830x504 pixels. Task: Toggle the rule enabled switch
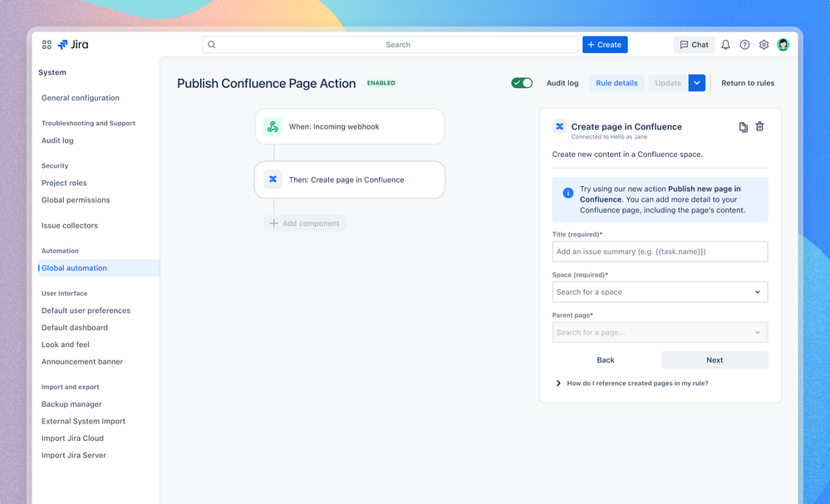[x=522, y=83]
